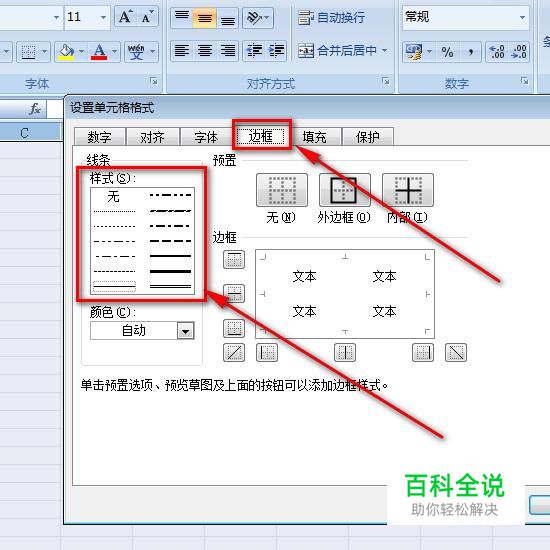Switch to the 对齐 tab
This screenshot has width=550, height=550.
(x=152, y=137)
